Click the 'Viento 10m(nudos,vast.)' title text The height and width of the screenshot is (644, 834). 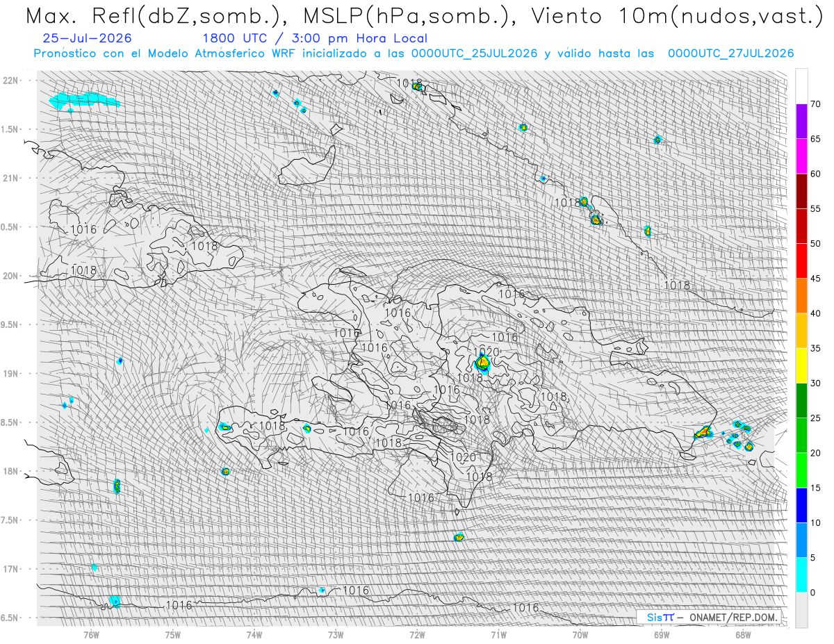click(676, 16)
